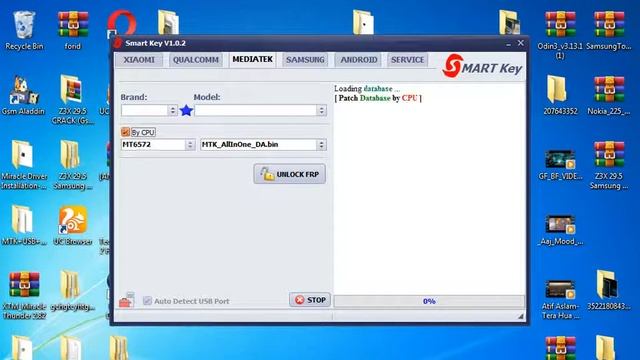The width and height of the screenshot is (640, 360).
Task: Click the blue star favorite icon
Action: [x=186, y=110]
